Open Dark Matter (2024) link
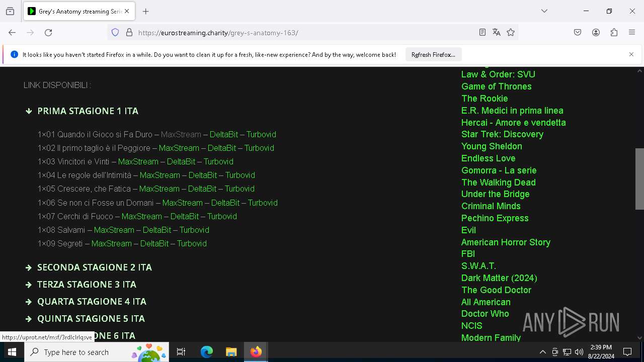This screenshot has height=362, width=644. coord(499,278)
